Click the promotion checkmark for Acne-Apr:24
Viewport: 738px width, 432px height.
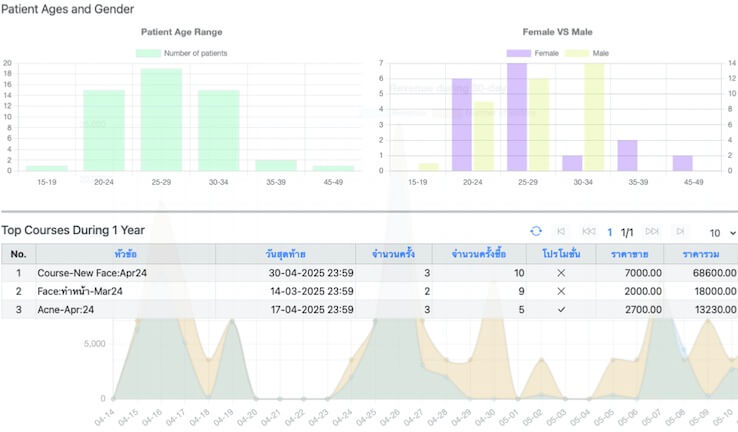click(561, 310)
